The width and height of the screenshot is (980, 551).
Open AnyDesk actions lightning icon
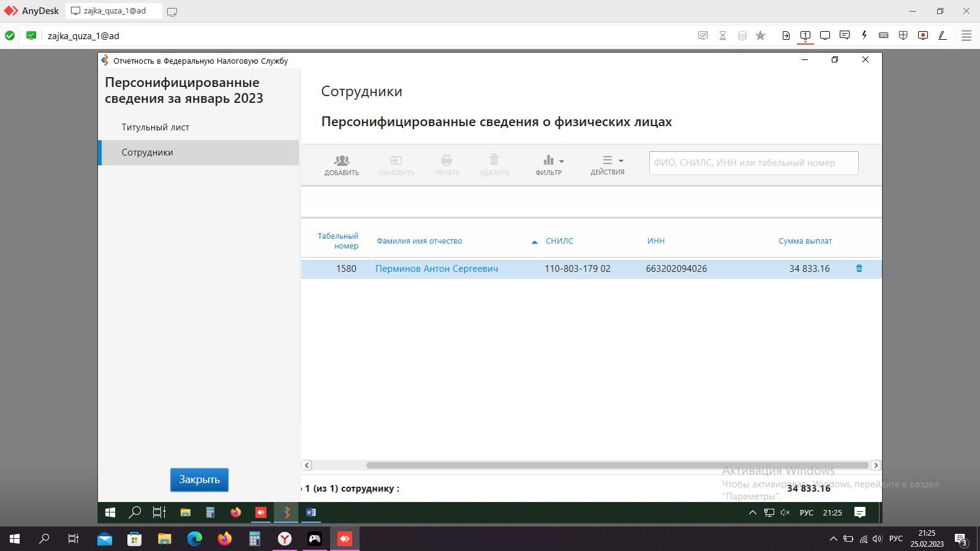(864, 36)
